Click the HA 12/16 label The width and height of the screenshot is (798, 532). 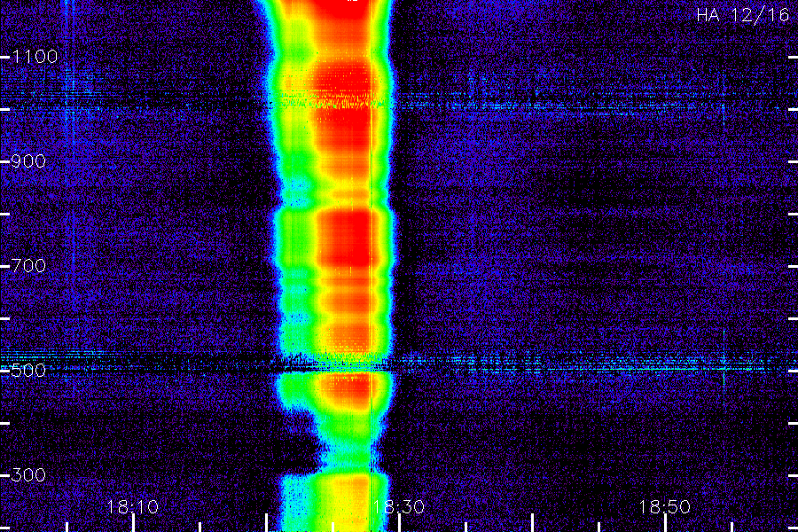point(742,15)
